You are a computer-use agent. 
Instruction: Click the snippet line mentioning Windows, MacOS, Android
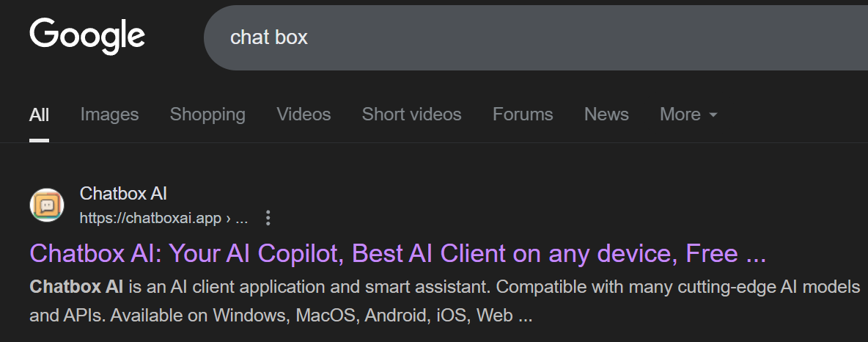pyautogui.click(x=281, y=316)
